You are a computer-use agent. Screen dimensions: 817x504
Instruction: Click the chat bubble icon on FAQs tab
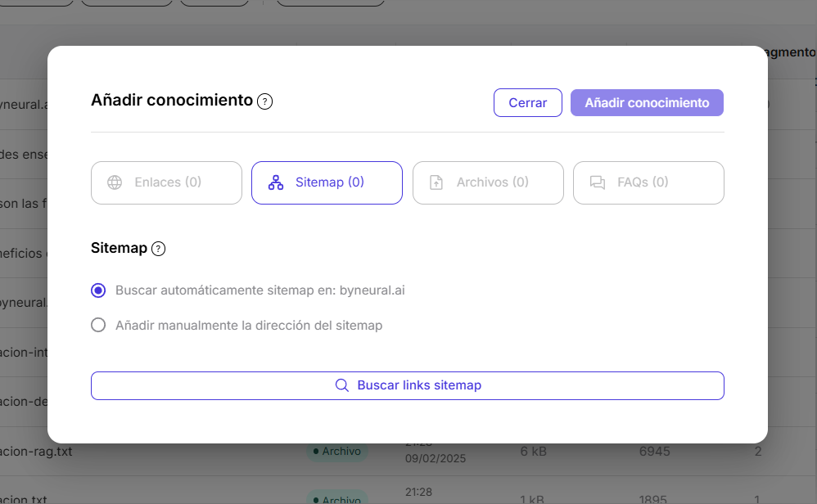597,182
